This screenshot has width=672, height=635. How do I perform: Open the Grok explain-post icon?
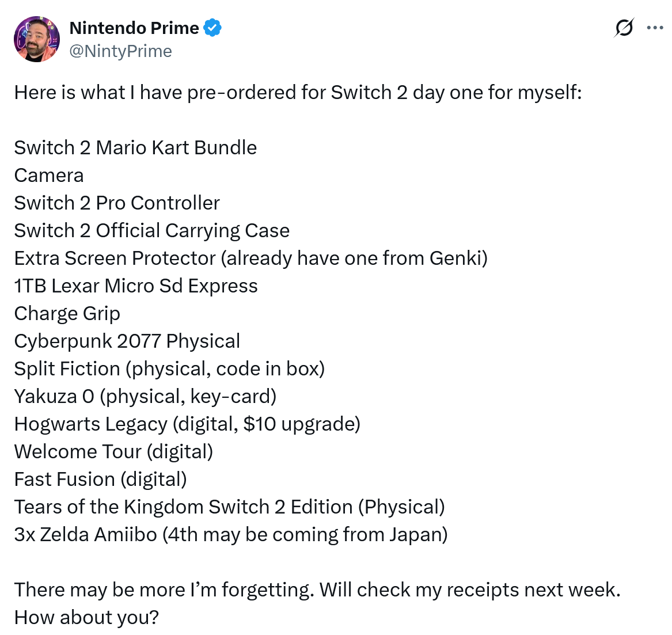(x=624, y=28)
